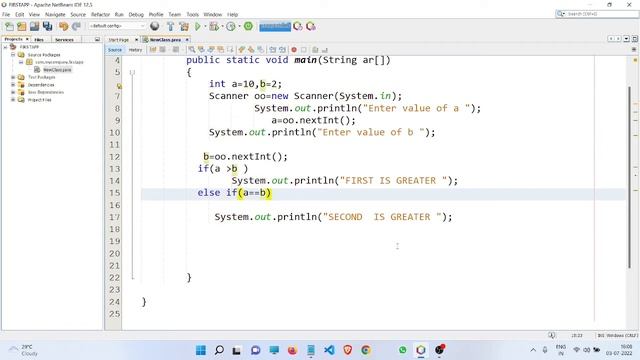The height and width of the screenshot is (360, 640).
Task: Click the Last Edit icon in editor toolbar
Action: click(153, 50)
